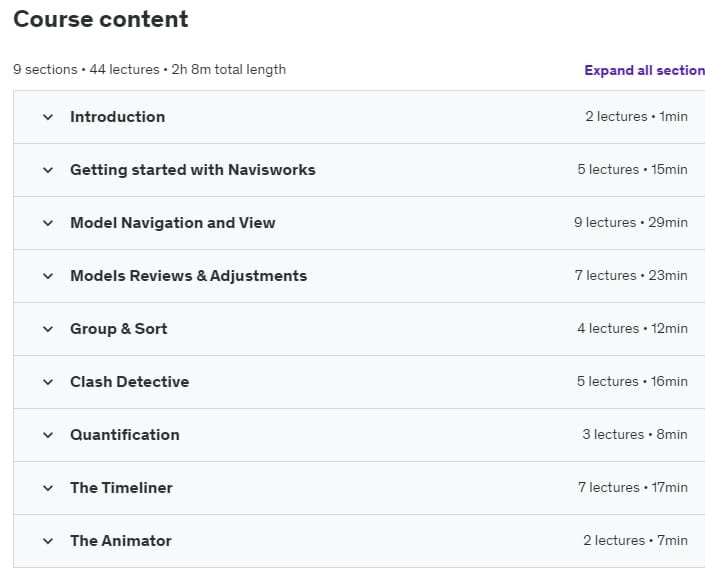Click Expand all sections link
The width and height of the screenshot is (705, 568).
(644, 71)
